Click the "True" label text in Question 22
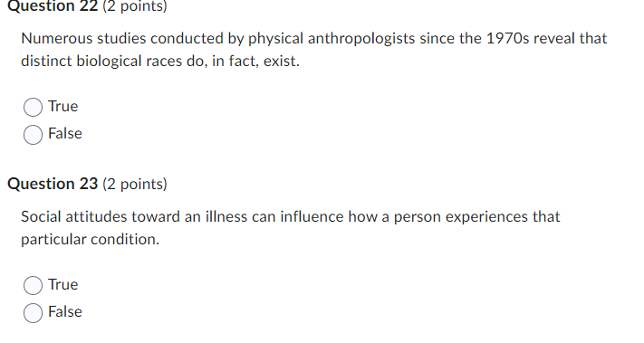Image resolution: width=644 pixels, height=343 pixels. click(x=62, y=106)
